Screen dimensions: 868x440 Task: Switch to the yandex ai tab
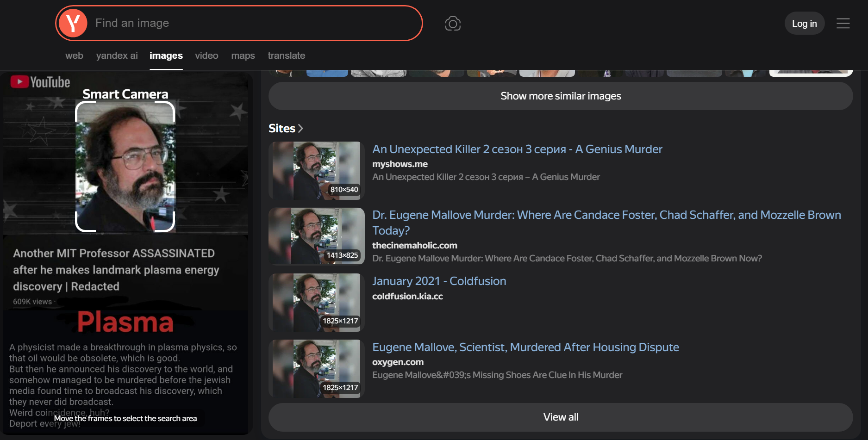coord(117,56)
